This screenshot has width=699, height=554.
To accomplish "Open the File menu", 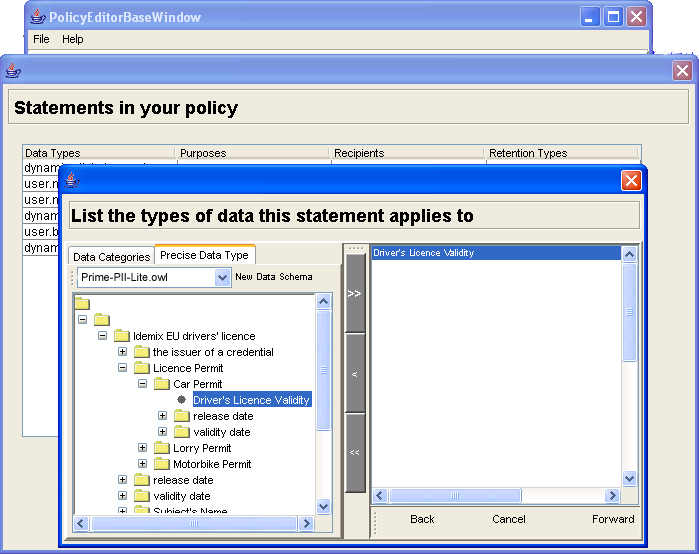I will click(41, 39).
